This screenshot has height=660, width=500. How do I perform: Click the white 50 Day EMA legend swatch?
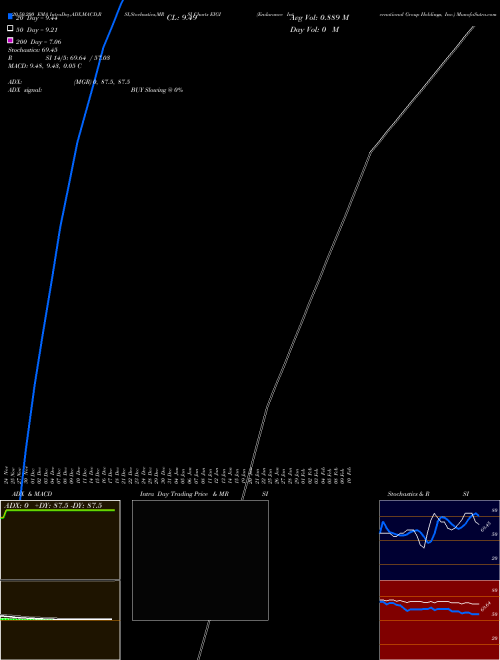click(x=10, y=28)
